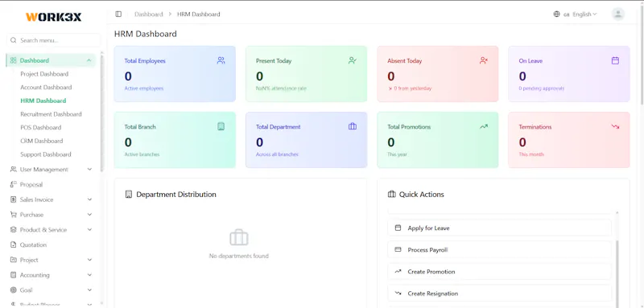
Task: Click the "NaN% attendance rate" text
Action: (281, 88)
